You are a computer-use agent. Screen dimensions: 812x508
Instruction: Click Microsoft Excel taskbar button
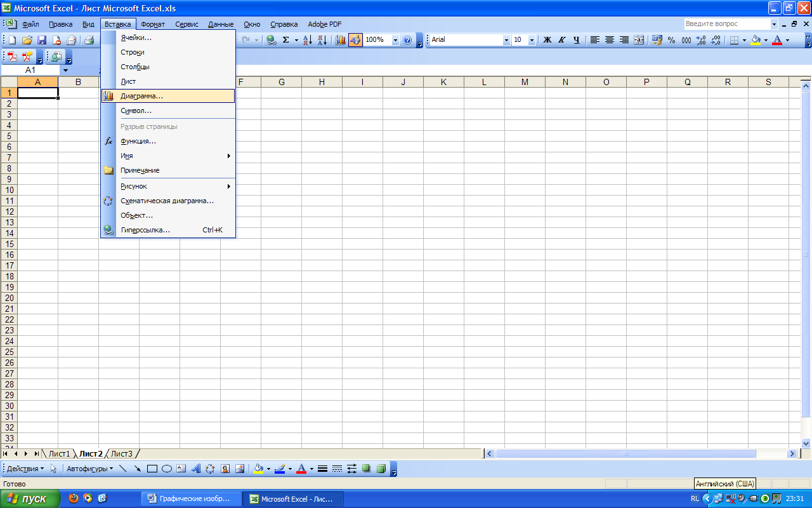tap(294, 498)
